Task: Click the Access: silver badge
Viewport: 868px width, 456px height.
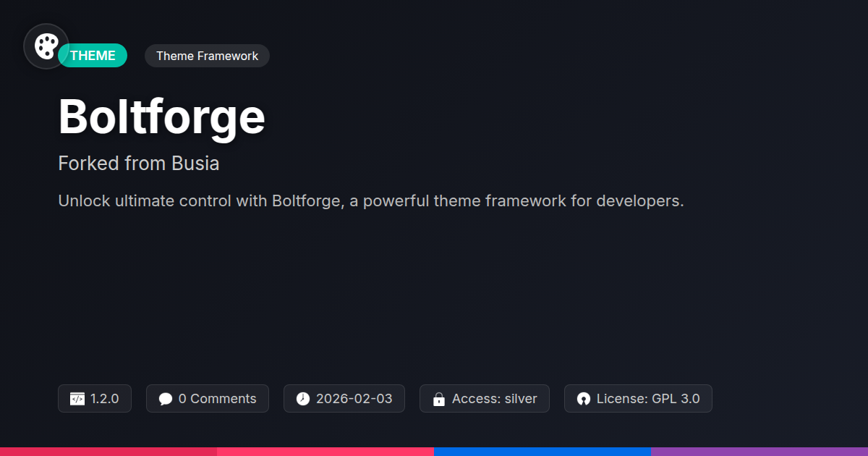Action: coord(485,399)
